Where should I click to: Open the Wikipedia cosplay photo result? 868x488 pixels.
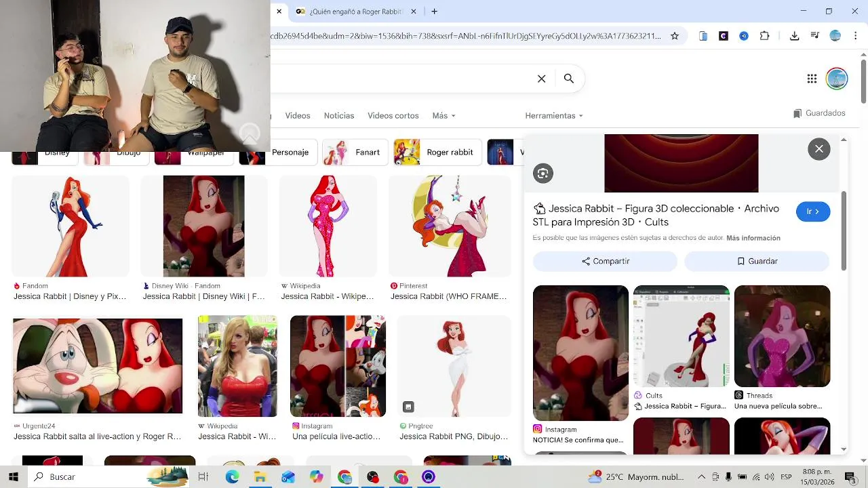[x=237, y=366]
